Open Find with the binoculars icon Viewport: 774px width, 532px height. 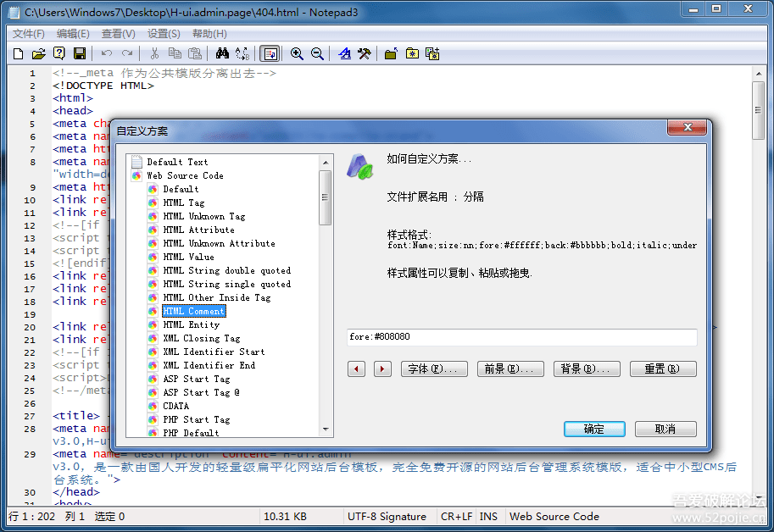(222, 53)
